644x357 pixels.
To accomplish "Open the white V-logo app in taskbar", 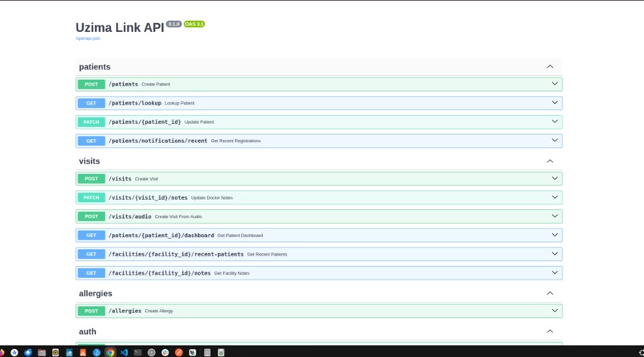I will [x=193, y=352].
